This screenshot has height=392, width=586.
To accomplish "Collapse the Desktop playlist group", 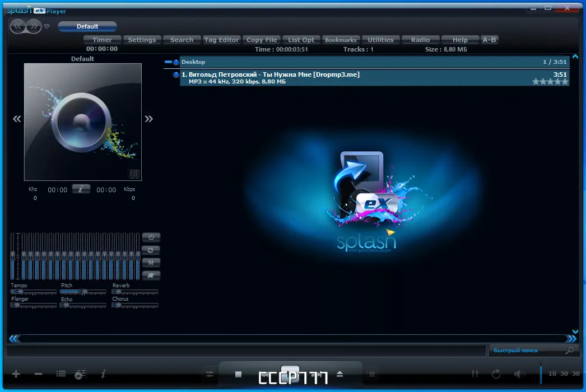I will pos(167,62).
